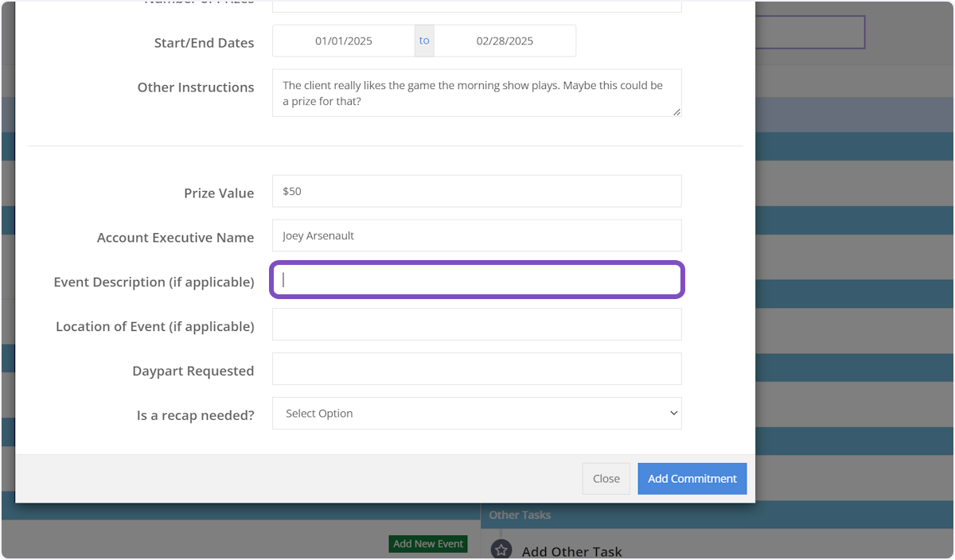The height and width of the screenshot is (560, 955).
Task: Click the Event Description input box
Action: click(x=477, y=280)
